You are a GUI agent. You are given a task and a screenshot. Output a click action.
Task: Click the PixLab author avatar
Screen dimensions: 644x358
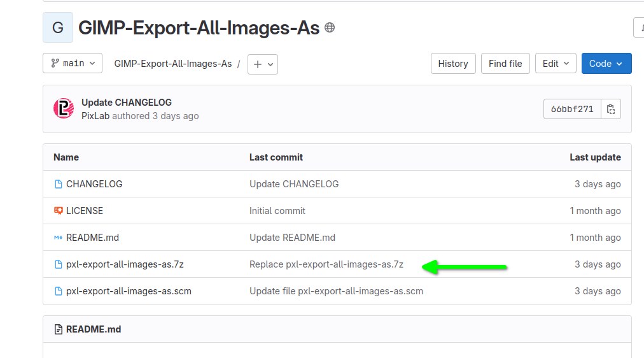pyautogui.click(x=64, y=108)
